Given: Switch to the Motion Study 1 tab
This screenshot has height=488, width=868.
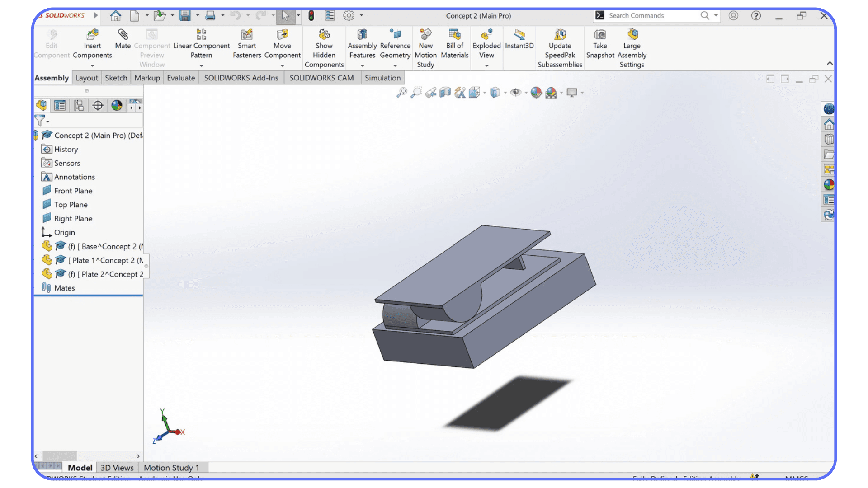Looking at the screenshot, I should (x=171, y=467).
